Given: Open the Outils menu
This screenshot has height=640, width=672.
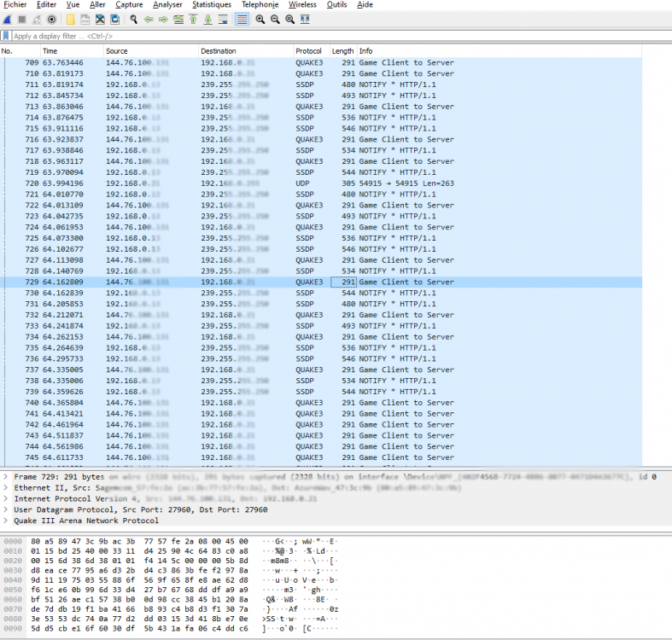Looking at the screenshot, I should (336, 5).
